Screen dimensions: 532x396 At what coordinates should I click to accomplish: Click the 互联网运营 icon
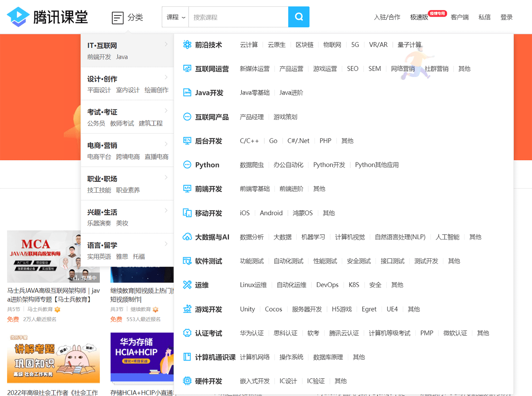(x=187, y=68)
